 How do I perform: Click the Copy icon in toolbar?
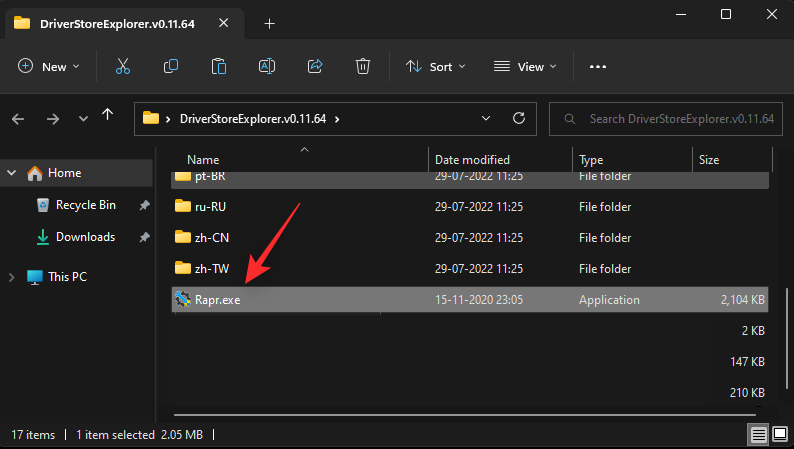(171, 67)
